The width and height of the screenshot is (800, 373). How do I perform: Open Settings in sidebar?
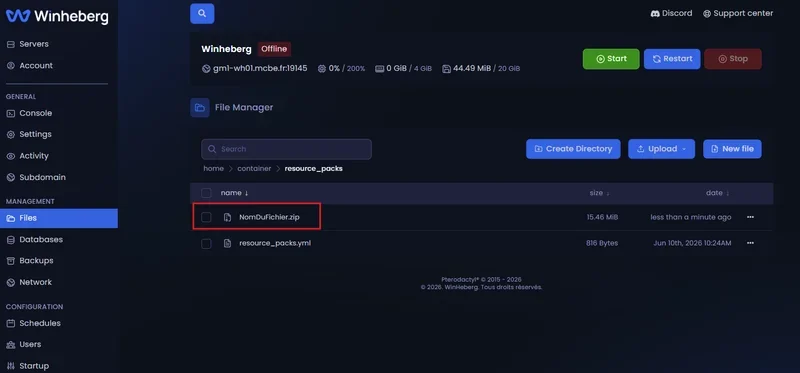29,134
